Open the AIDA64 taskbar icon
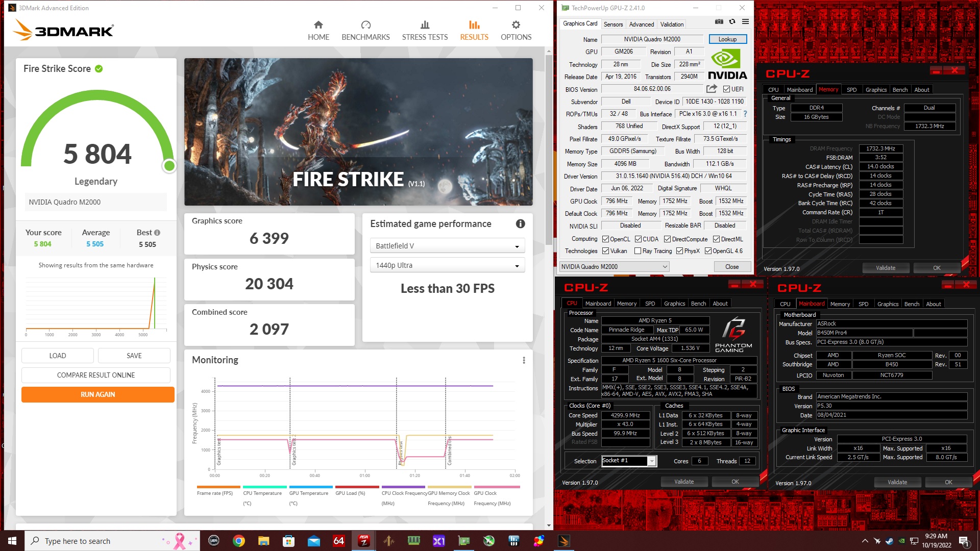980x551 pixels. pyautogui.click(x=338, y=541)
